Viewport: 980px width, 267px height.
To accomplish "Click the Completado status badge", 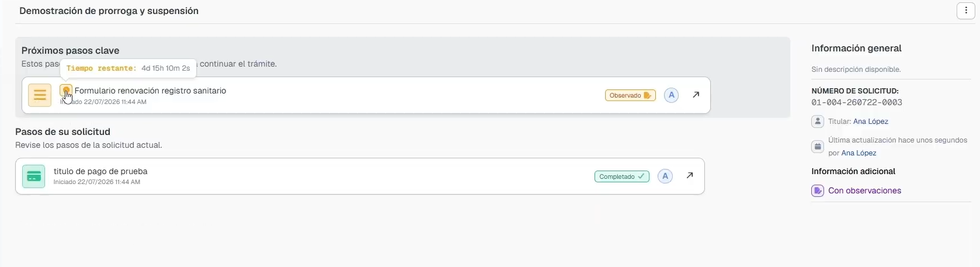I will pyautogui.click(x=621, y=176).
